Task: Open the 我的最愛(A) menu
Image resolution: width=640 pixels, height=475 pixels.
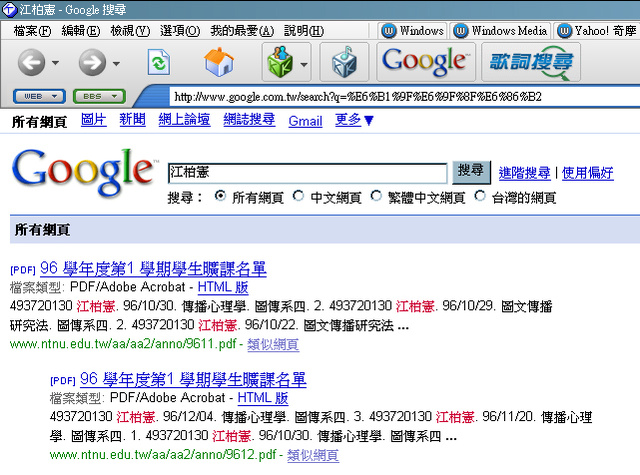Action: coord(242,31)
